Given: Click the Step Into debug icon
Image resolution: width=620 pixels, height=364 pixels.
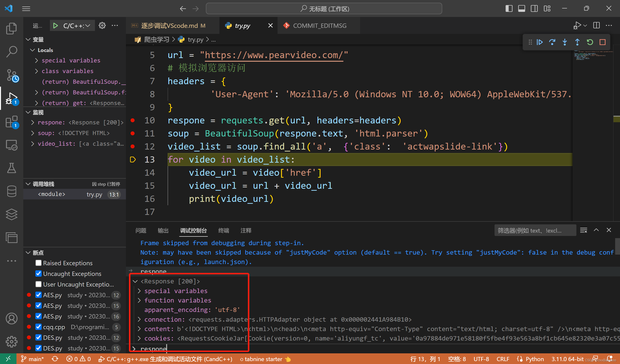Looking at the screenshot, I should click(x=565, y=42).
